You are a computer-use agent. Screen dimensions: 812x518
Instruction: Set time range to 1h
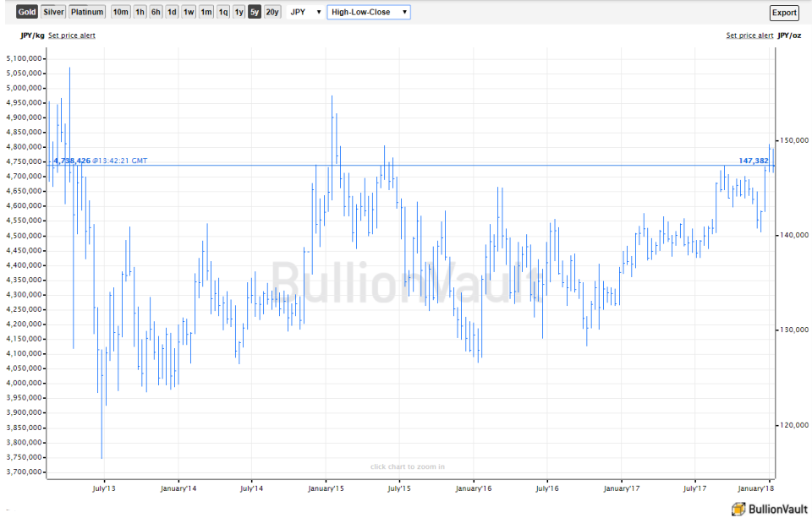coord(140,12)
